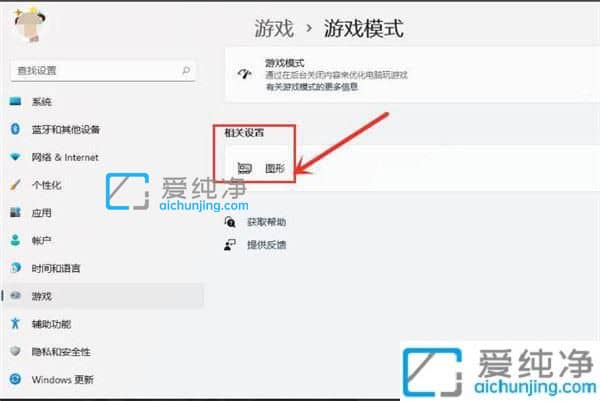Image resolution: width=600 pixels, height=401 pixels.
Task: Click the 隐私和安全性 shield icon
Action: click(15, 351)
